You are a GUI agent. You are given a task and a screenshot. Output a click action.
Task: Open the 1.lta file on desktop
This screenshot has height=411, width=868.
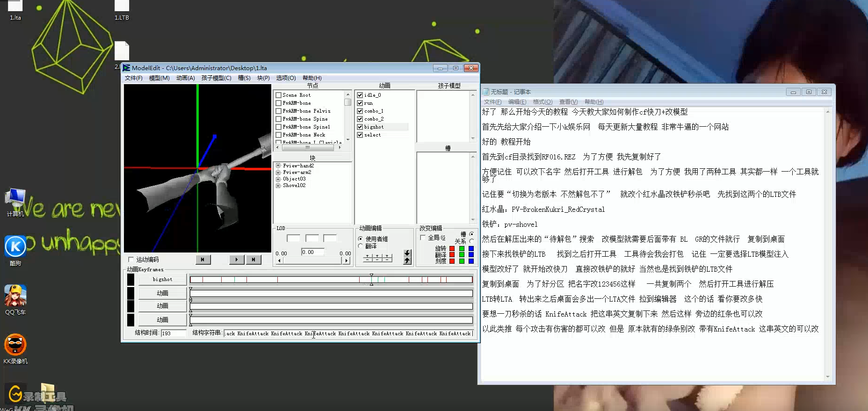(15, 10)
